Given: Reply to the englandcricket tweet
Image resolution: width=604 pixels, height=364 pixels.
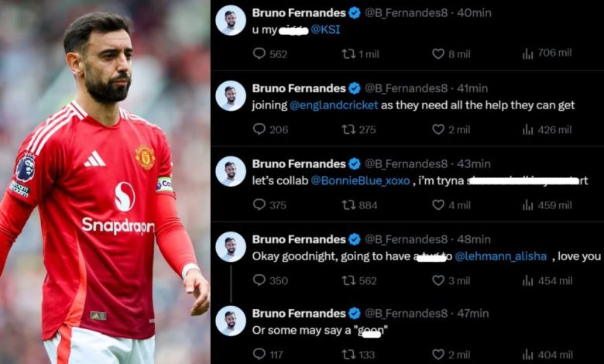Looking at the screenshot, I should [x=259, y=129].
